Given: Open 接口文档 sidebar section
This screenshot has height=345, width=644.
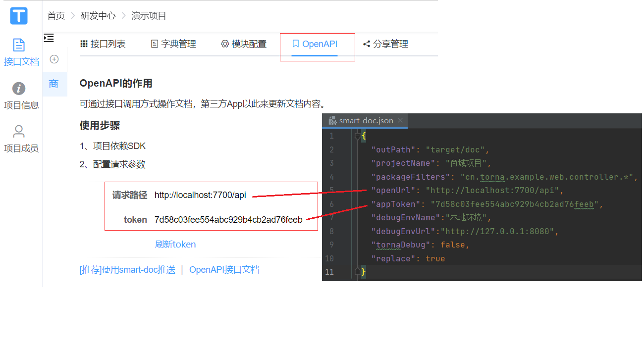Looking at the screenshot, I should tap(21, 52).
